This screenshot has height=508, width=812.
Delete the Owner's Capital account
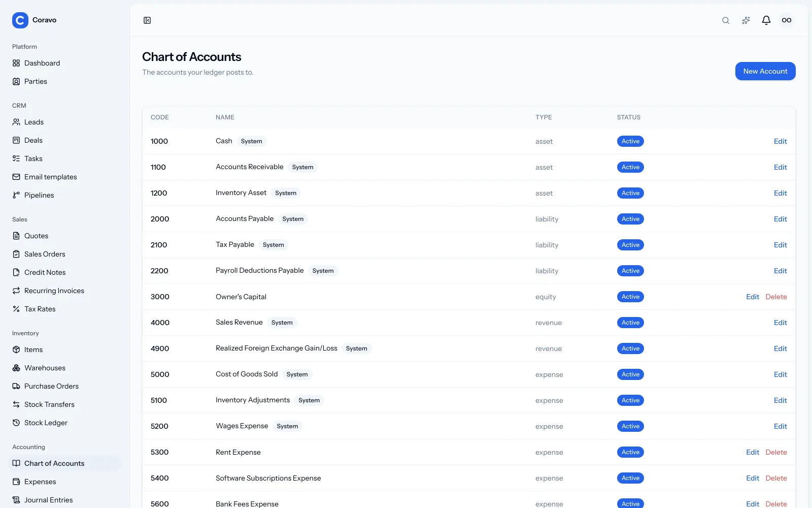(776, 297)
